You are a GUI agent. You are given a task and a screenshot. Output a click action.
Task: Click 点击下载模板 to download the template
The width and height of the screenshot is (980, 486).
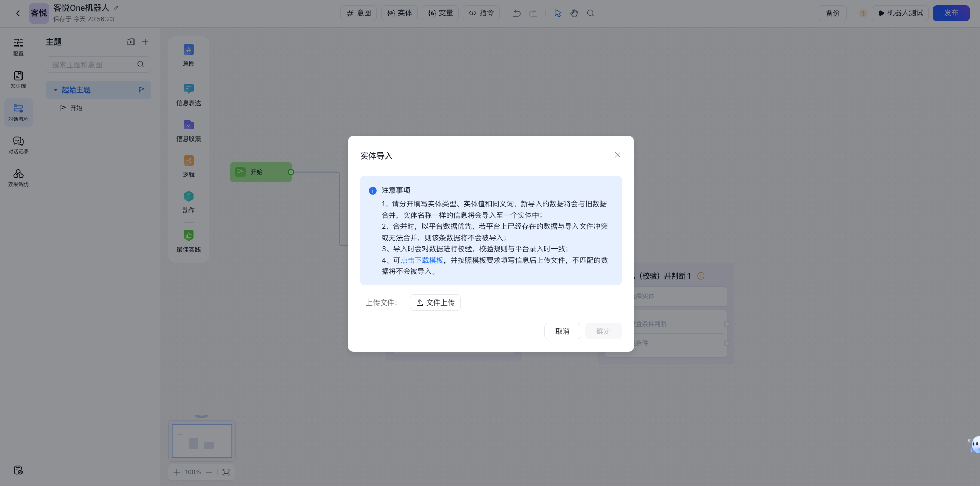422,260
